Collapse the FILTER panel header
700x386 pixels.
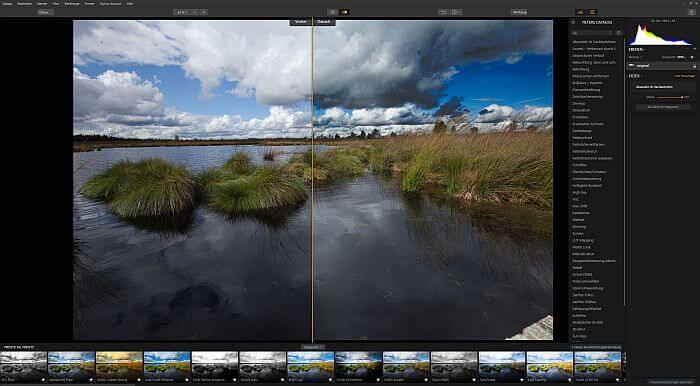tap(635, 76)
